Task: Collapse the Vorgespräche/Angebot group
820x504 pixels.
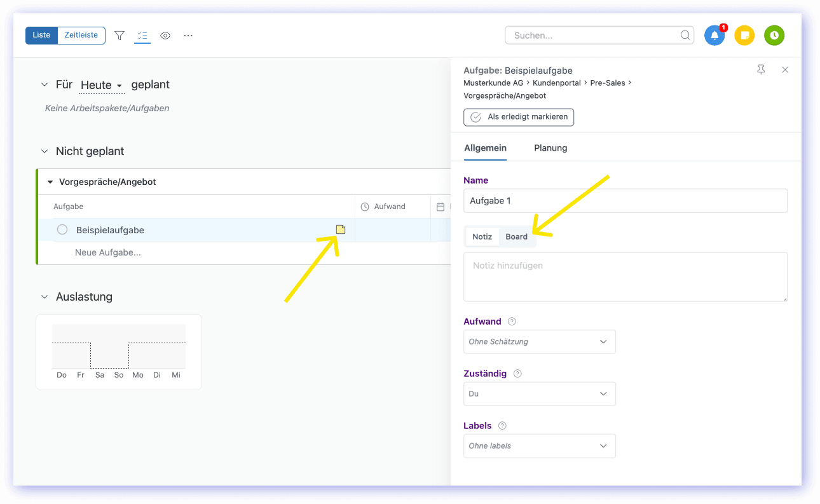Action: [50, 182]
